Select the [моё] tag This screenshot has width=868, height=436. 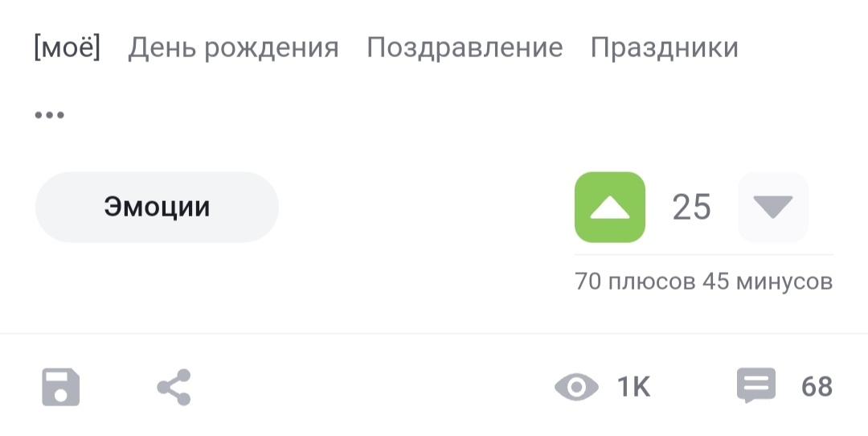tap(67, 47)
